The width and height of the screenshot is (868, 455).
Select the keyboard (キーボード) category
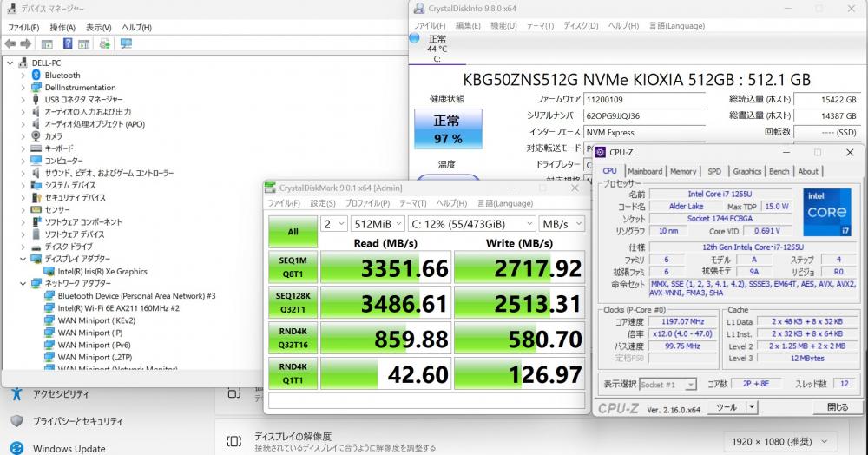coord(59,148)
